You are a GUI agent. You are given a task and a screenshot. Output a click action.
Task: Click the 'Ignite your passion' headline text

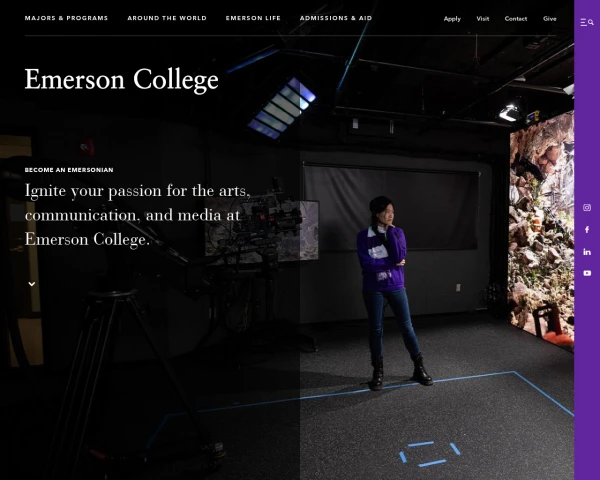[138, 215]
